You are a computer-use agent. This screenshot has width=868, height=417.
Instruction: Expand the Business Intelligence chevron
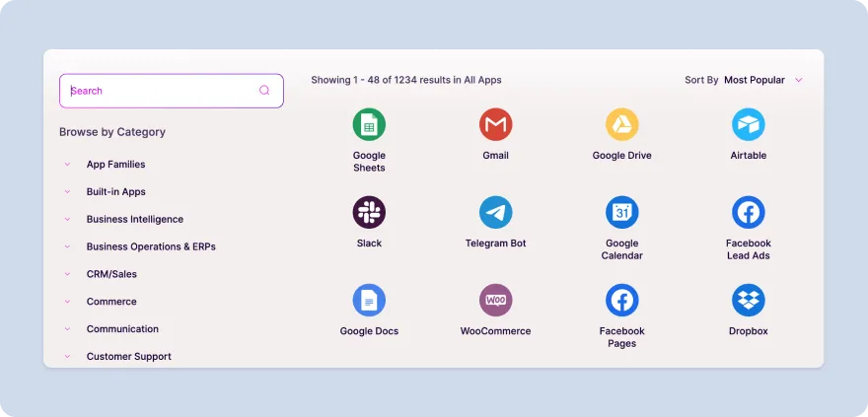[67, 220]
